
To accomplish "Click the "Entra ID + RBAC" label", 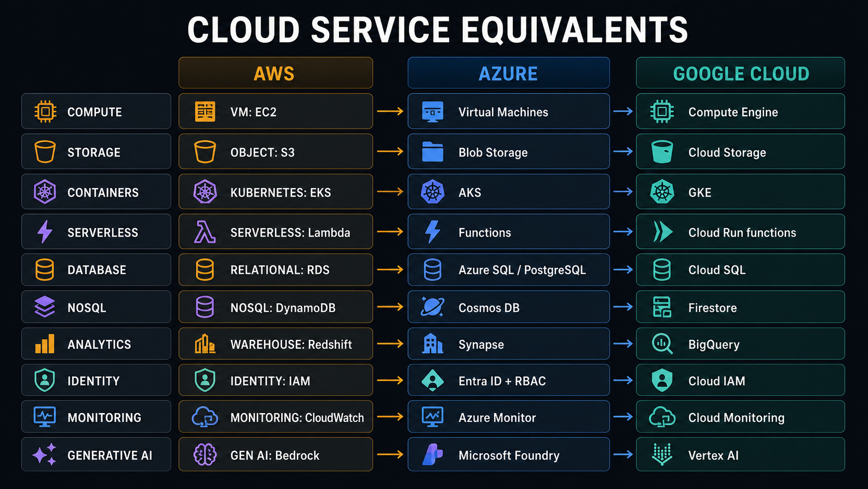I will pos(502,381).
